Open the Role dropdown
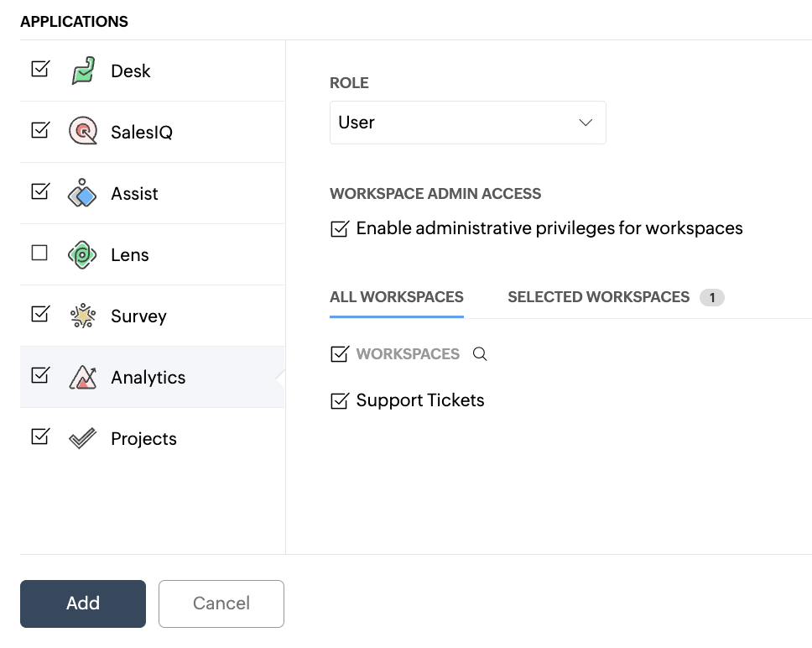This screenshot has height=648, width=812. (467, 123)
